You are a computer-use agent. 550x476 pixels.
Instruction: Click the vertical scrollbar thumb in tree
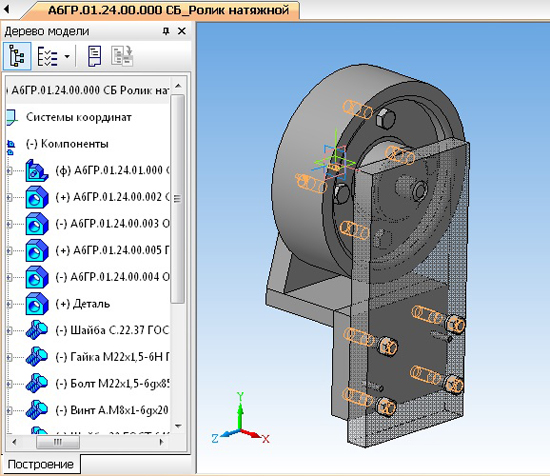pos(178,199)
